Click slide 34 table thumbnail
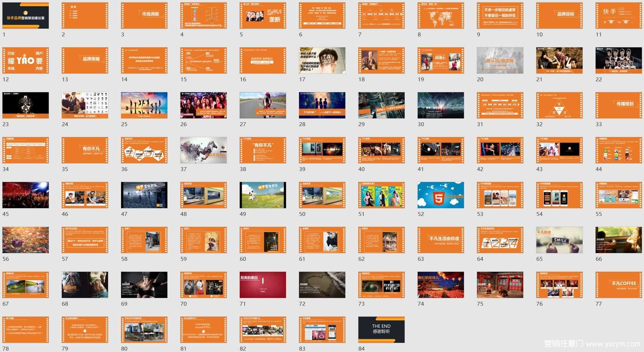644x352 pixels. pos(25,150)
